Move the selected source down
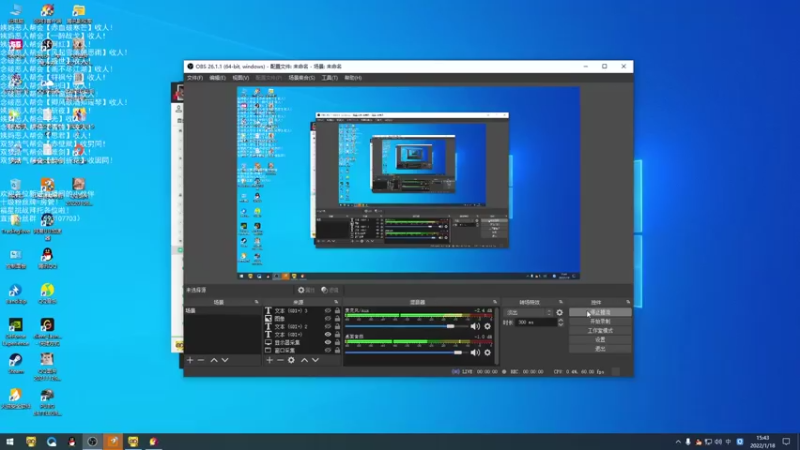 coord(315,360)
